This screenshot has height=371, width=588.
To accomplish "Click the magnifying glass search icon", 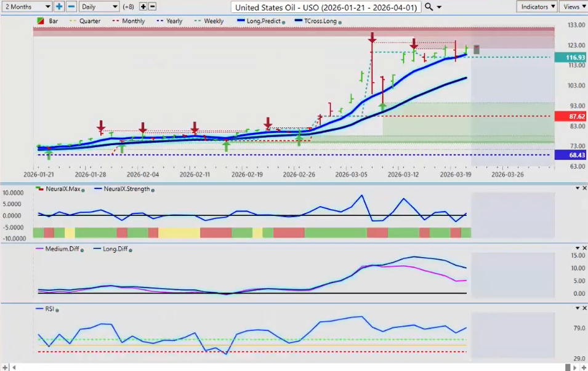I will click(x=429, y=7).
